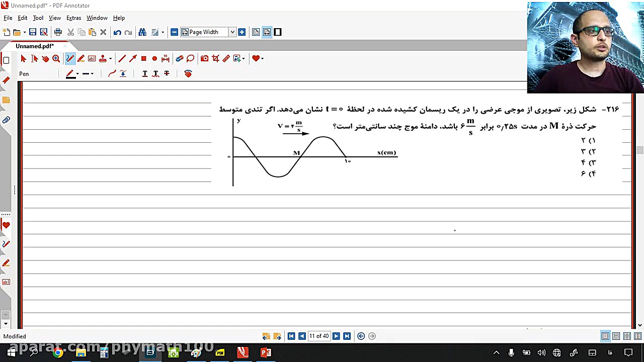Create a new document
The image size is (644, 362).
6,32
